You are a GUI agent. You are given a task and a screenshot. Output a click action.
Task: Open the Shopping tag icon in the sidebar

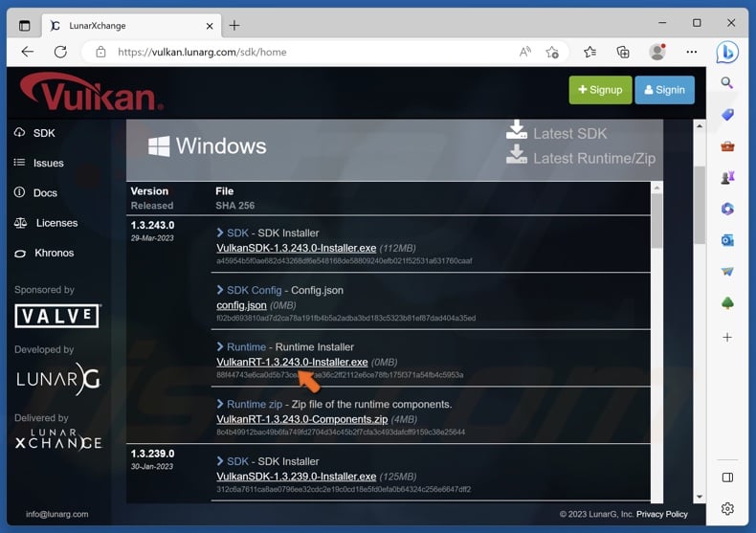(x=727, y=114)
